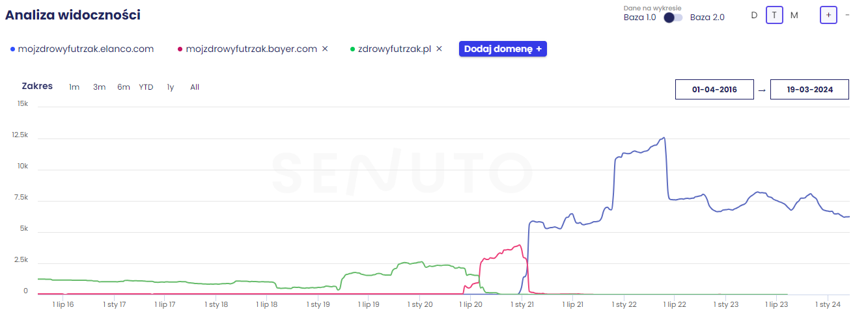The width and height of the screenshot is (868, 316).
Task: Click blue dot beside mojzdrowyfutrzak.elanco.com
Action: (12, 49)
